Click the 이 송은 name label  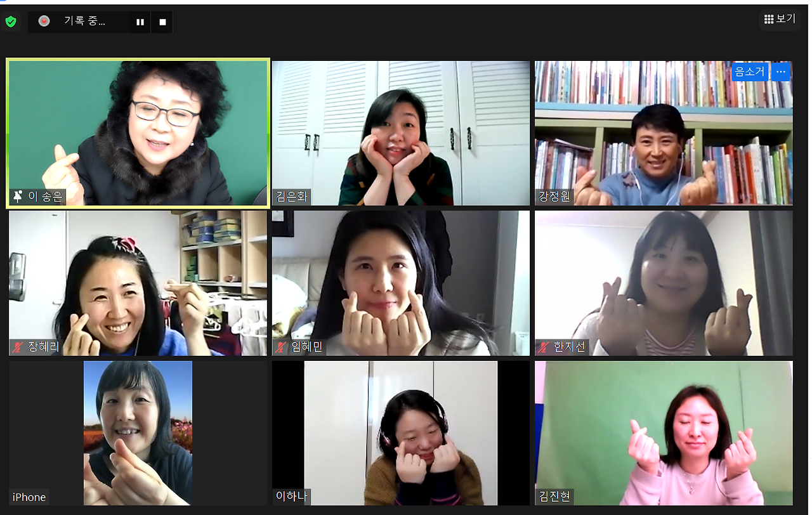point(46,197)
